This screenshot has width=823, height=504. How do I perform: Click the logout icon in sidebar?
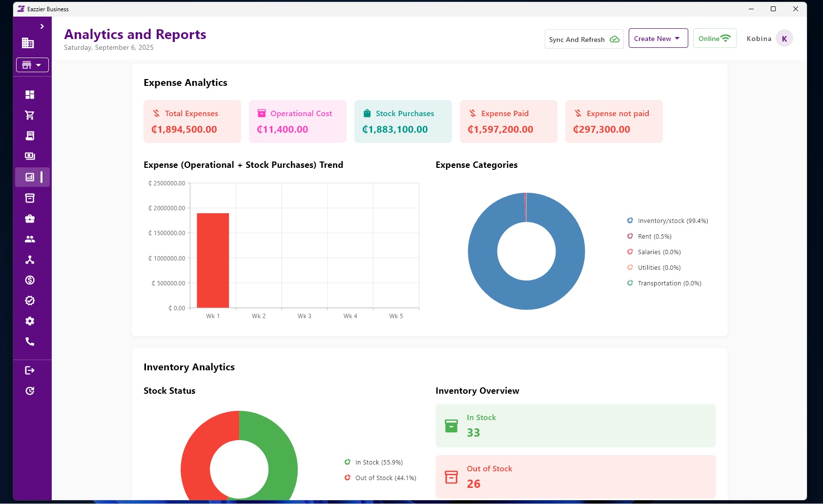click(x=30, y=370)
